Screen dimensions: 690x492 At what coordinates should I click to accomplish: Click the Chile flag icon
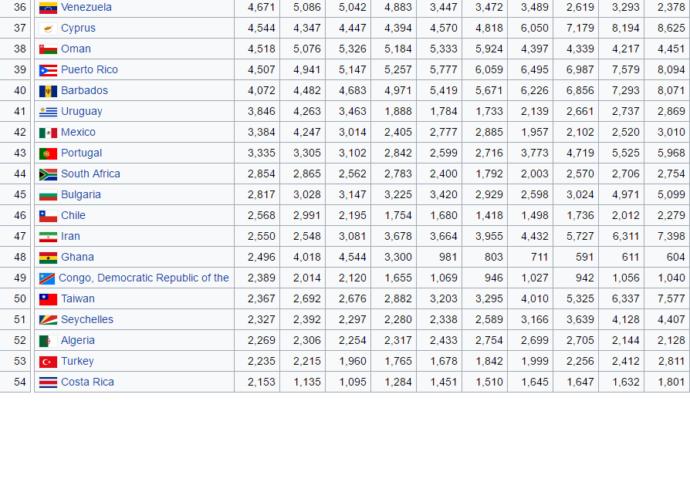(x=48, y=216)
